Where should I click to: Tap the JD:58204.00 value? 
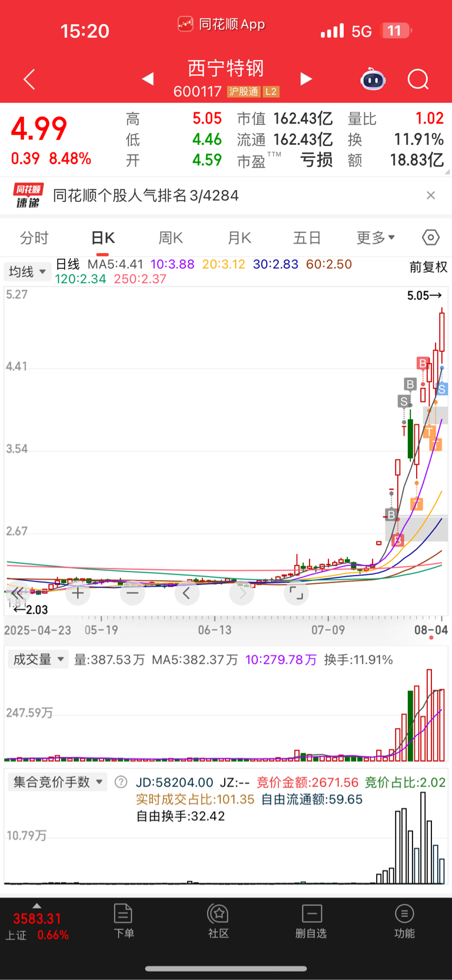[x=174, y=782]
